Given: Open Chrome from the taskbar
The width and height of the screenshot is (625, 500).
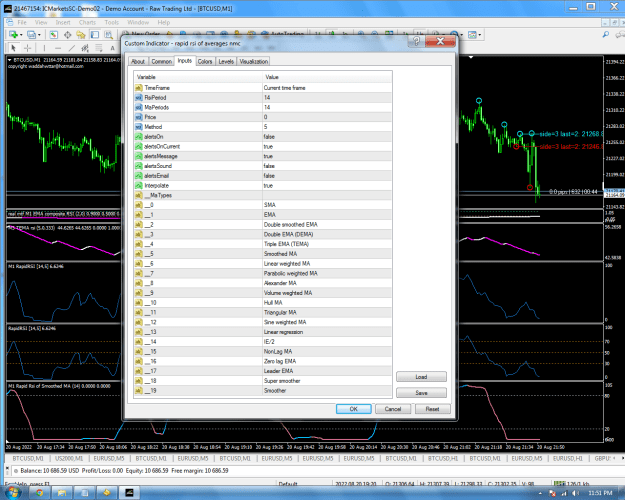Looking at the screenshot, I should [x=39, y=493].
